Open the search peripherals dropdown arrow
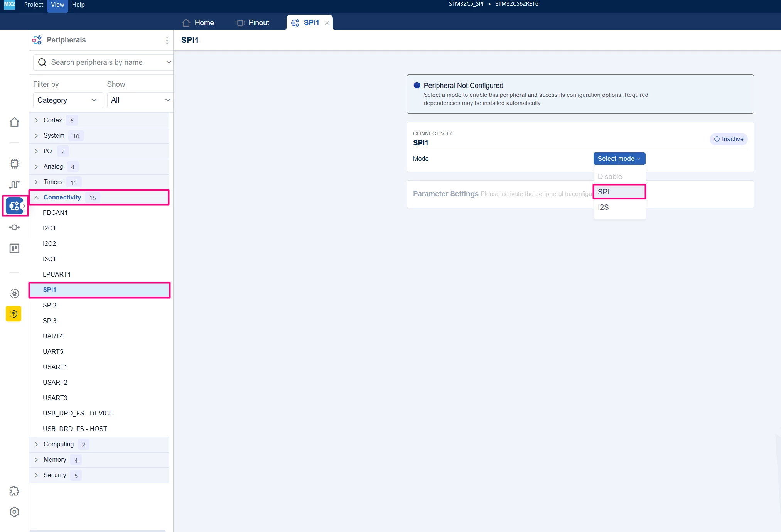The height and width of the screenshot is (532, 781). click(169, 62)
